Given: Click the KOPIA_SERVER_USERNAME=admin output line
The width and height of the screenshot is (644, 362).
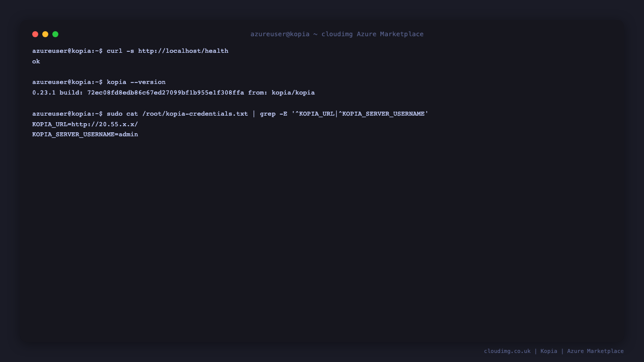Looking at the screenshot, I should (x=85, y=134).
